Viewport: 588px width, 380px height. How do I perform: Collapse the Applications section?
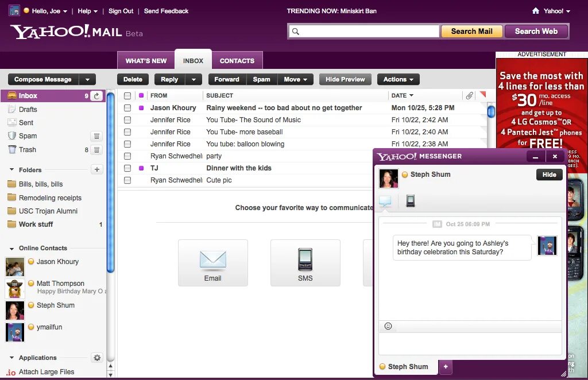pyautogui.click(x=11, y=358)
